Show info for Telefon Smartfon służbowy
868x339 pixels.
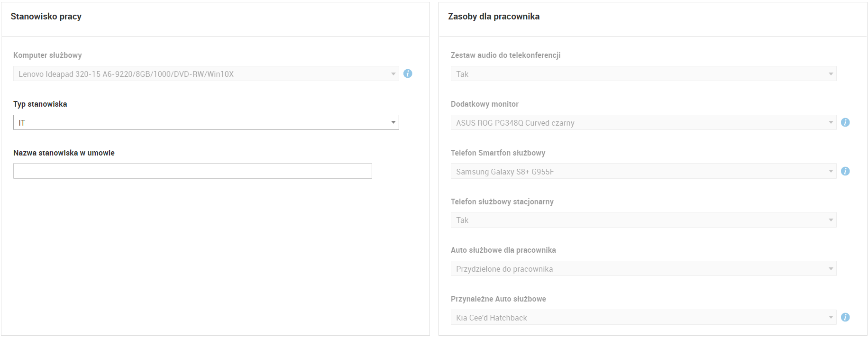[845, 171]
